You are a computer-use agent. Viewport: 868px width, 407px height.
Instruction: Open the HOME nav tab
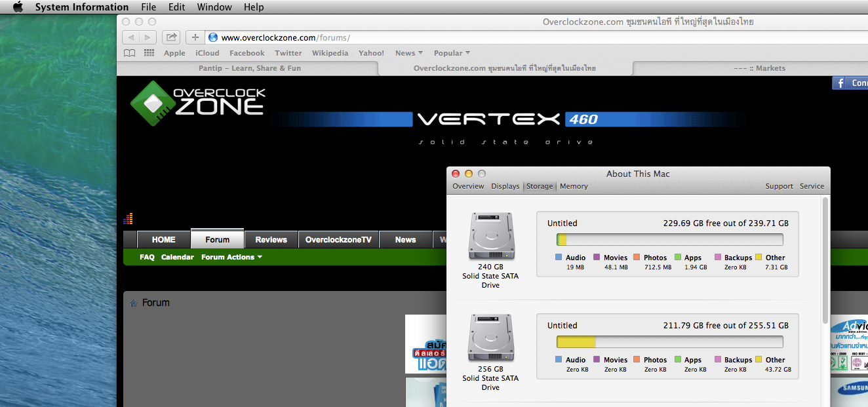coord(163,240)
